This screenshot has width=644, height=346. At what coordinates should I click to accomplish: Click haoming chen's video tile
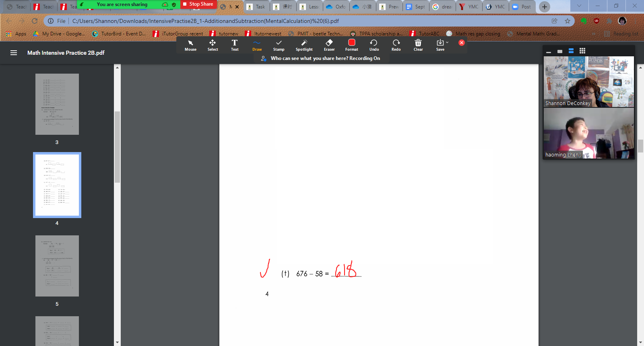point(589,133)
